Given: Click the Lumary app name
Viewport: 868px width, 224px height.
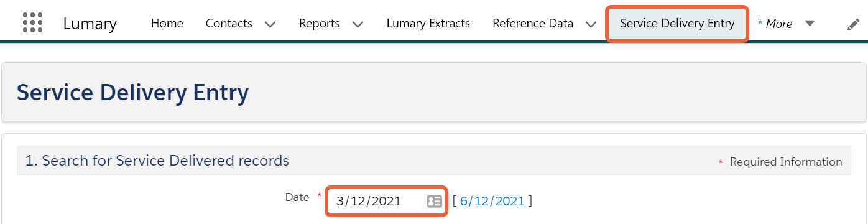Looking at the screenshot, I should pyautogui.click(x=90, y=24).
